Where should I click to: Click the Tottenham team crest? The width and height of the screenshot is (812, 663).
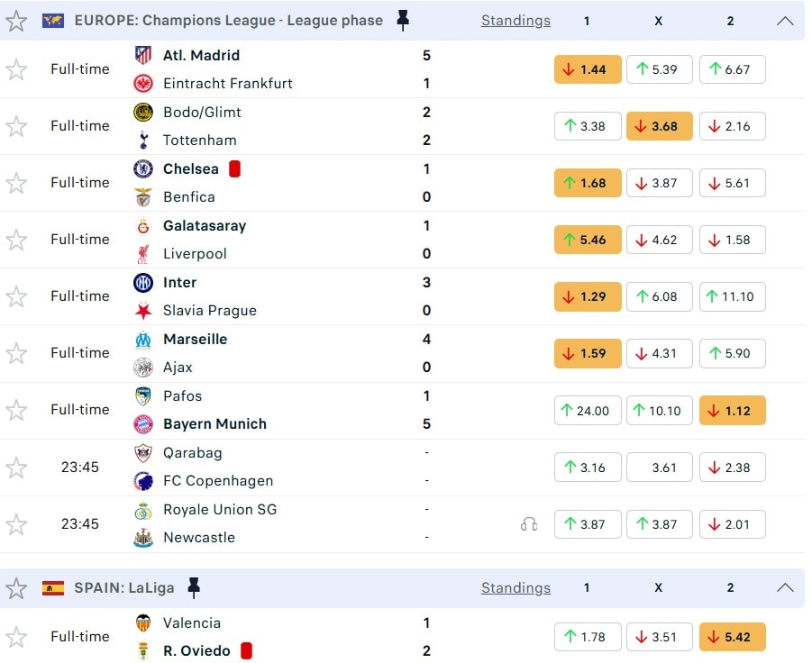coord(143,141)
